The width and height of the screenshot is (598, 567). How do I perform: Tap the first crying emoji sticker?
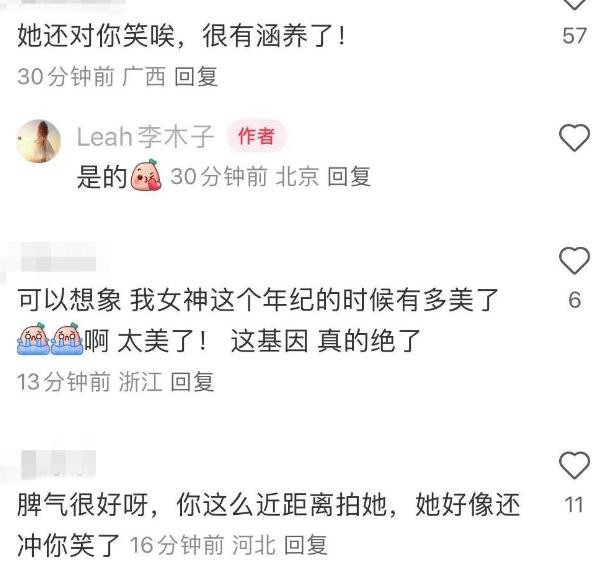[33, 339]
